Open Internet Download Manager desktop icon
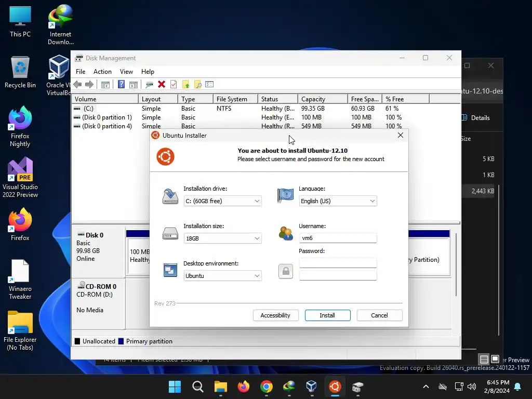This screenshot has height=399, width=532. [x=60, y=25]
